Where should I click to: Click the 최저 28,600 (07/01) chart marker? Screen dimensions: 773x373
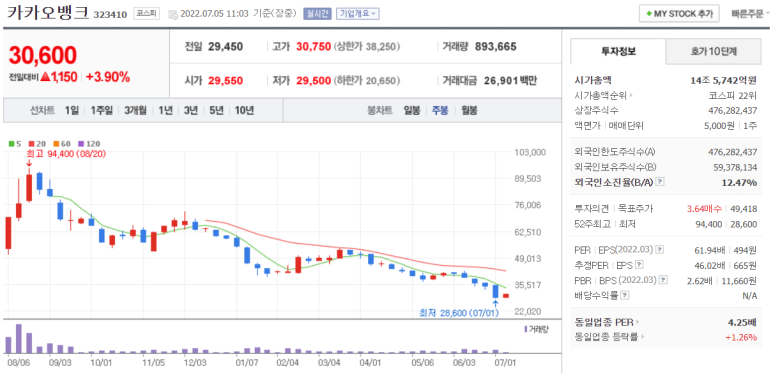(x=459, y=312)
